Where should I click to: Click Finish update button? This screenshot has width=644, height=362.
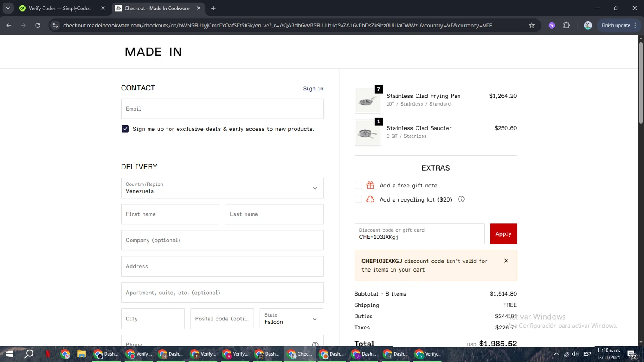coord(619,25)
